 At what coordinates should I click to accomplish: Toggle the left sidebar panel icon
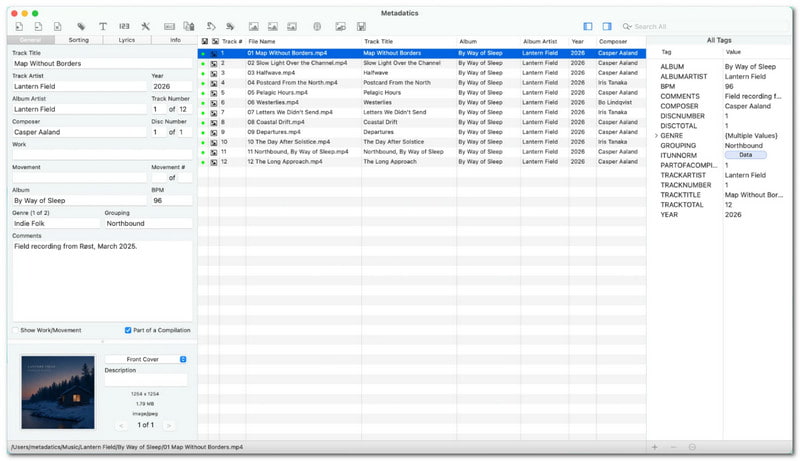[x=588, y=27]
